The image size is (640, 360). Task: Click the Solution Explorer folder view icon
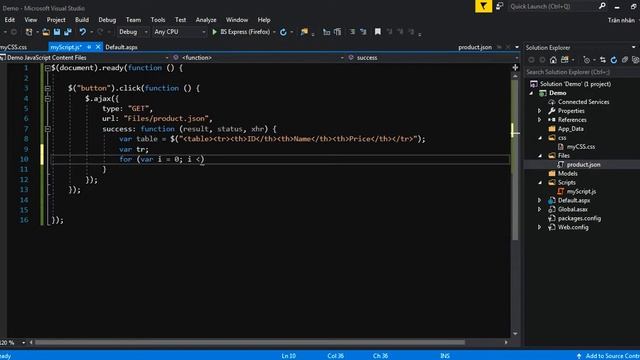tap(564, 60)
